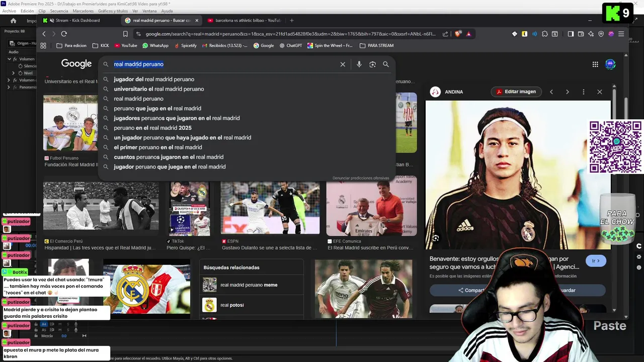Click the Editar imagen button

515,92
